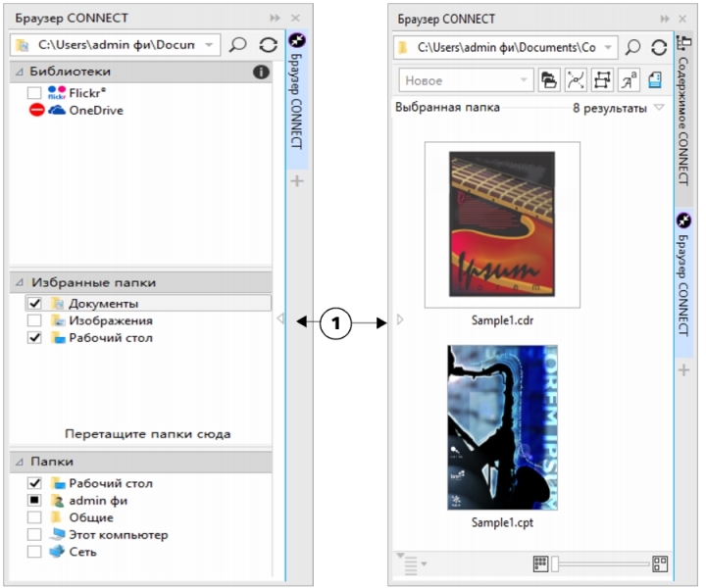The image size is (706, 588).
Task: Uncheck the Документы favorite folder
Action: click(x=34, y=304)
